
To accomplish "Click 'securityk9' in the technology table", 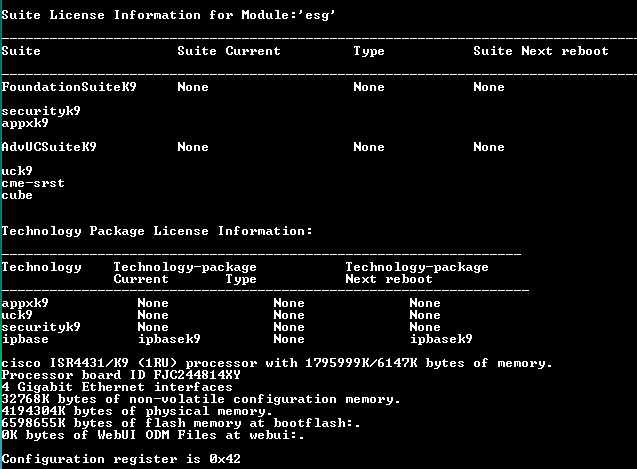I will pos(41,327).
